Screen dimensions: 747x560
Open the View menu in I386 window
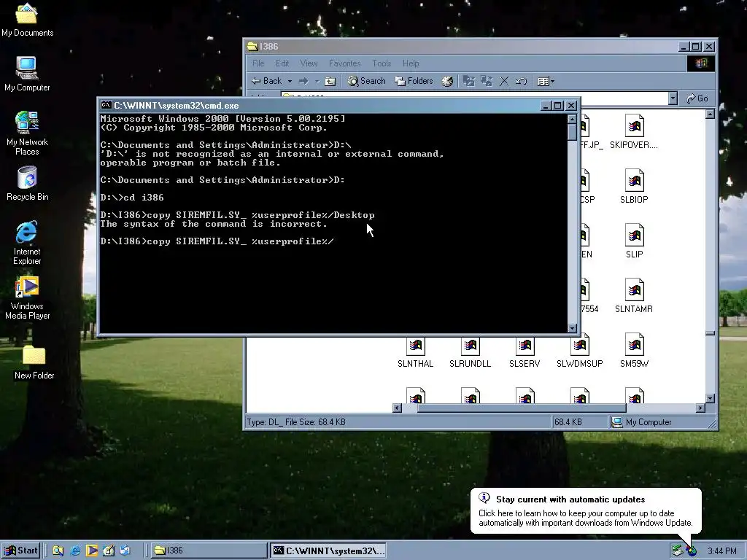pos(309,63)
